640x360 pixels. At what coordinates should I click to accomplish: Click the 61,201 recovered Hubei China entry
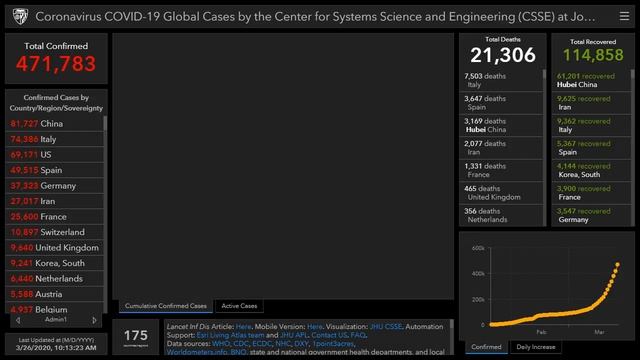pyautogui.click(x=591, y=80)
